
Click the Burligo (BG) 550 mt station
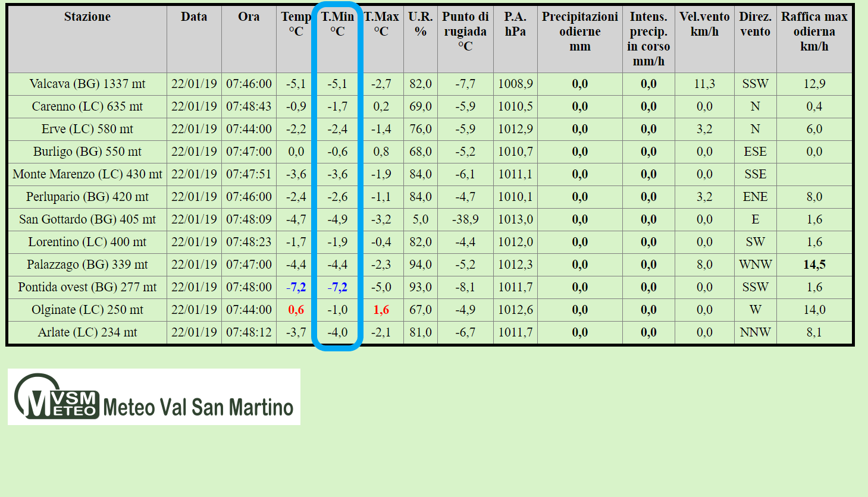87,152
